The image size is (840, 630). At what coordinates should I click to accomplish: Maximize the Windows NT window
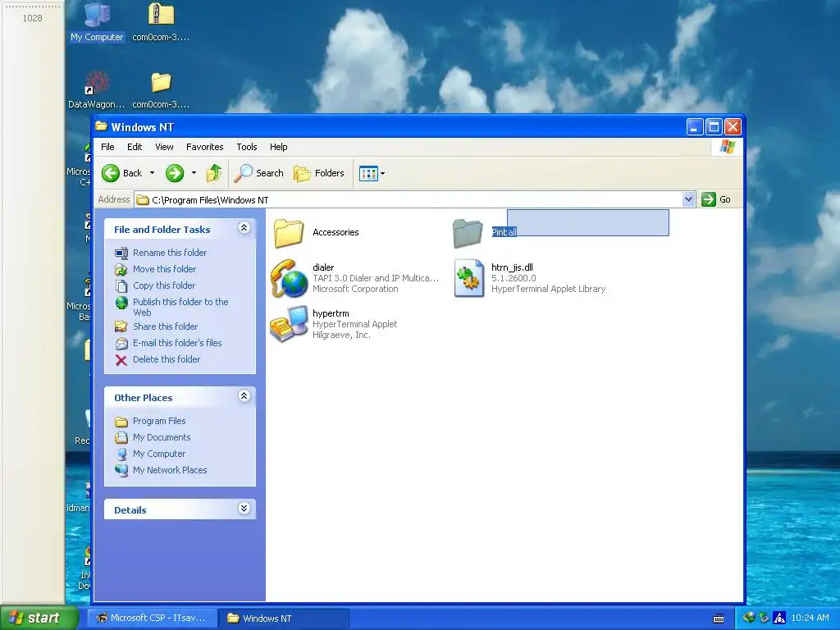pyautogui.click(x=714, y=127)
